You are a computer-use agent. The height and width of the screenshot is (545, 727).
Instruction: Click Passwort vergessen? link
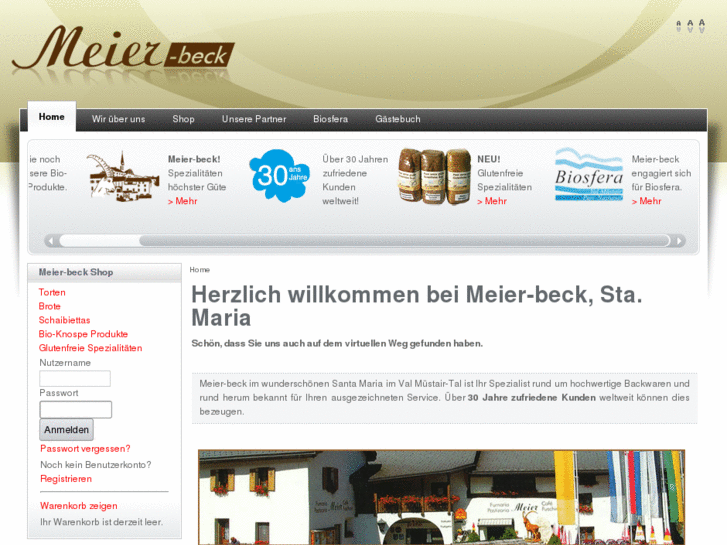85,449
